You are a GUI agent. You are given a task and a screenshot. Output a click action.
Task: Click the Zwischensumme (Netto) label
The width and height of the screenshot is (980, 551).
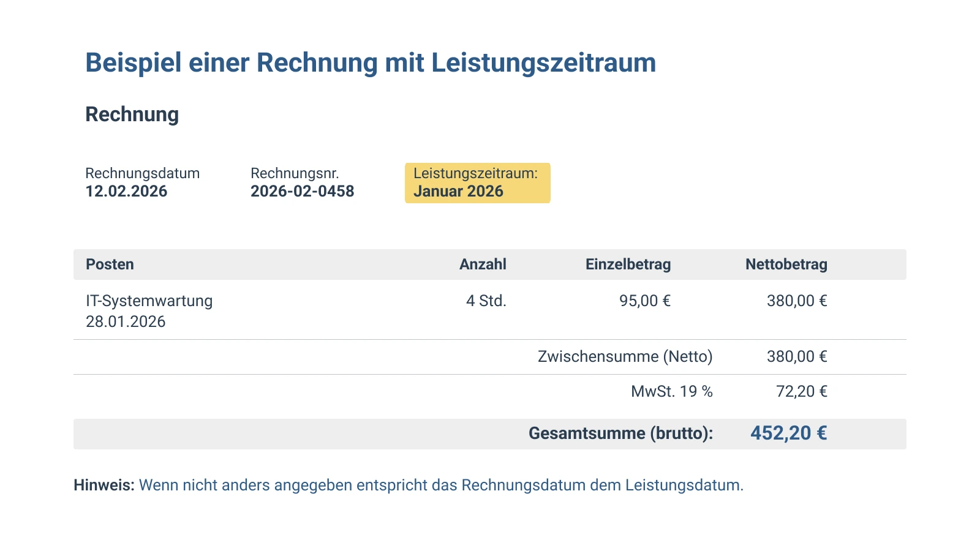pos(625,356)
